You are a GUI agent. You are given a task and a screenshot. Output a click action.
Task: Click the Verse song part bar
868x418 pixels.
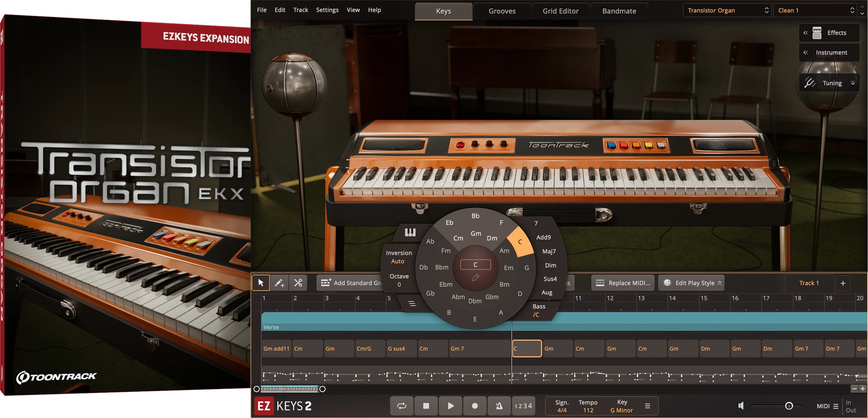point(564,321)
